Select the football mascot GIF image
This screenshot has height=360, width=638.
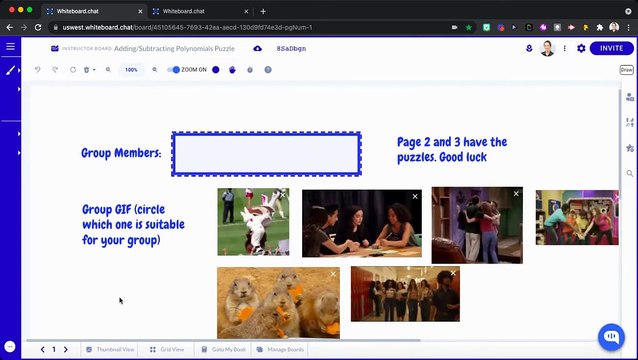(253, 222)
